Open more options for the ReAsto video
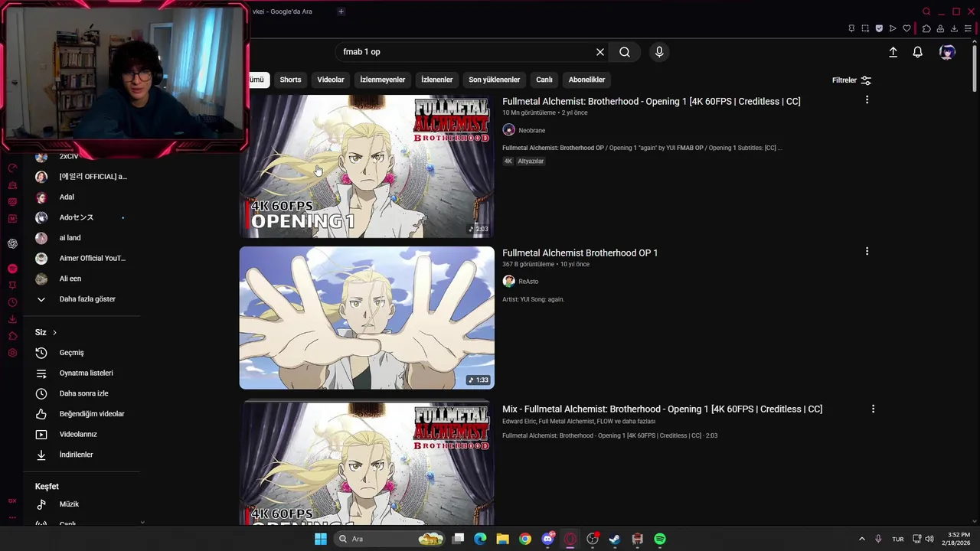Viewport: 980px width, 551px height. [867, 252]
